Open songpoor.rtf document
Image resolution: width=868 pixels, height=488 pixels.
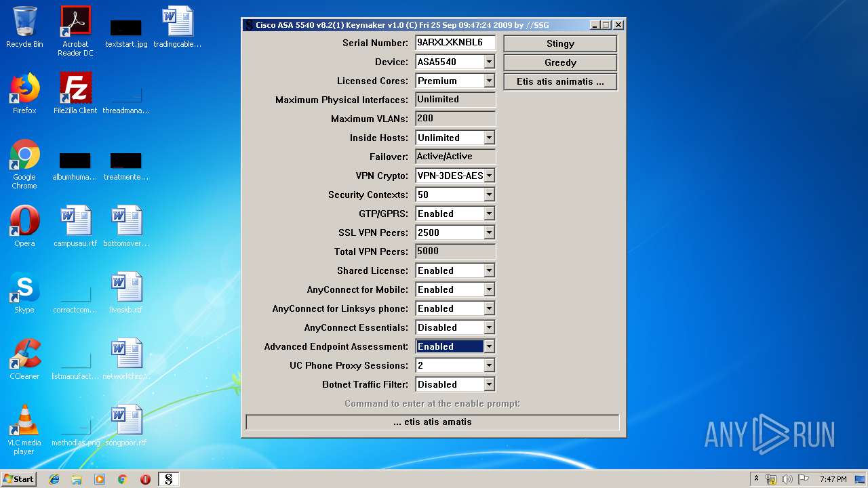pyautogui.click(x=126, y=426)
